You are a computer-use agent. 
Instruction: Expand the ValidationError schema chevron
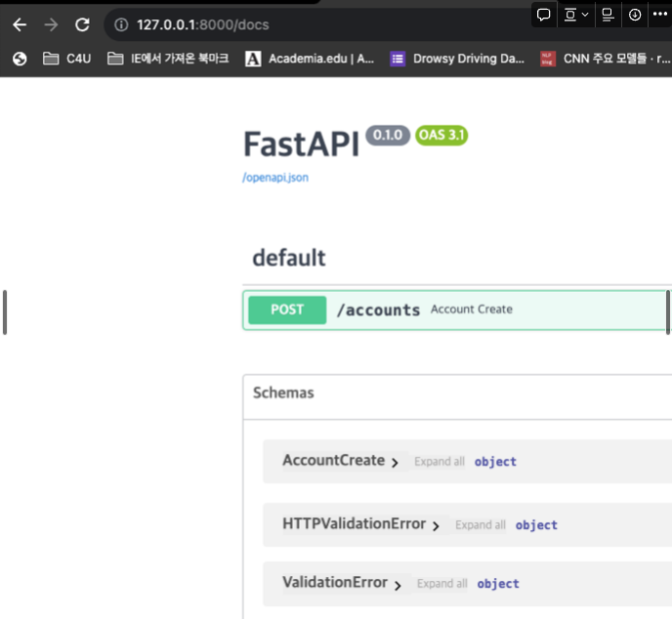398,585
